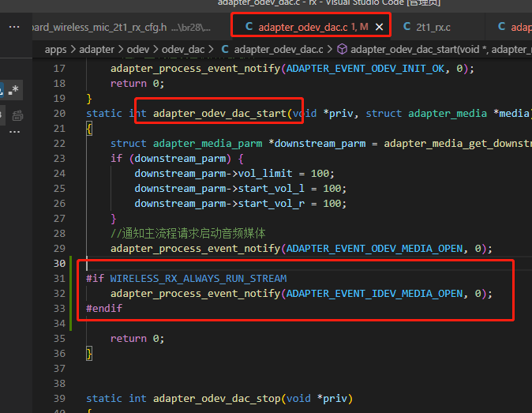This screenshot has height=413, width=532.
Task: Click 'adapter_media_parm' type on line 22
Action: pos(208,144)
